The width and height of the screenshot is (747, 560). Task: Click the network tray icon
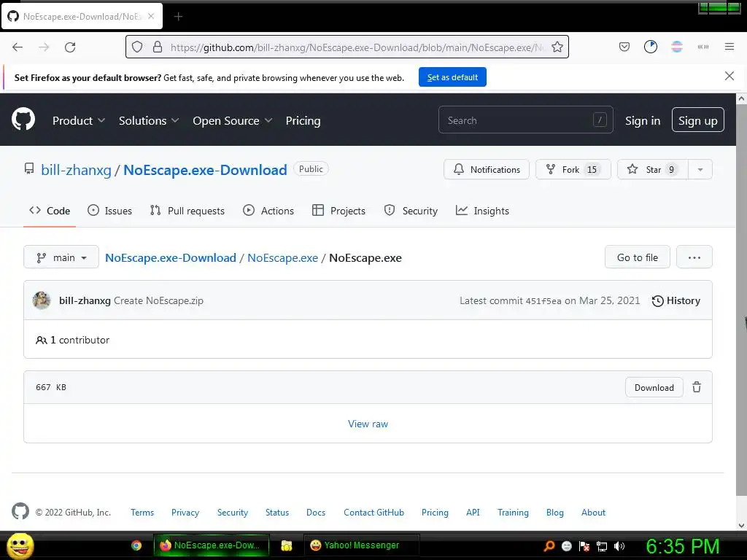602,546
